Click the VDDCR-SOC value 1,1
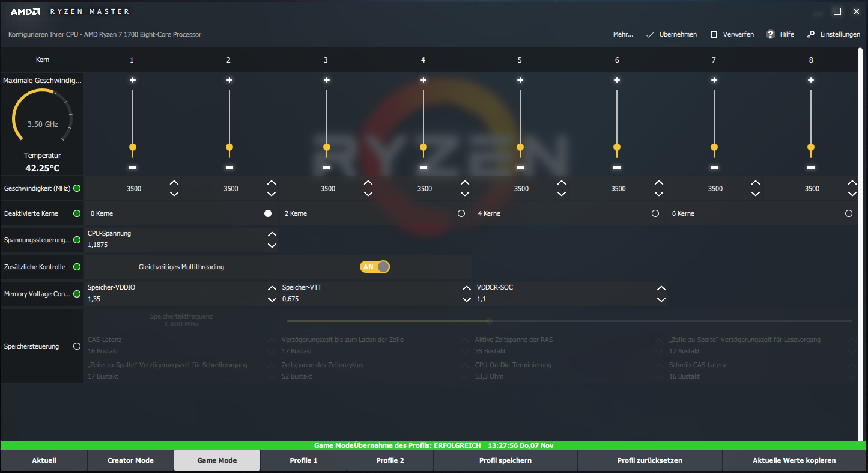The height and width of the screenshot is (473, 868). 481,299
